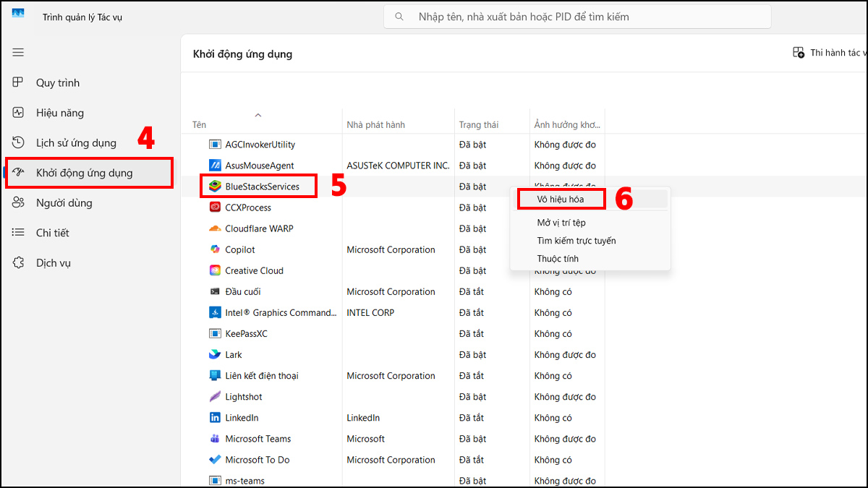This screenshot has width=868, height=488.
Task: Sort by the Trạng thái column header
Action: pos(478,125)
